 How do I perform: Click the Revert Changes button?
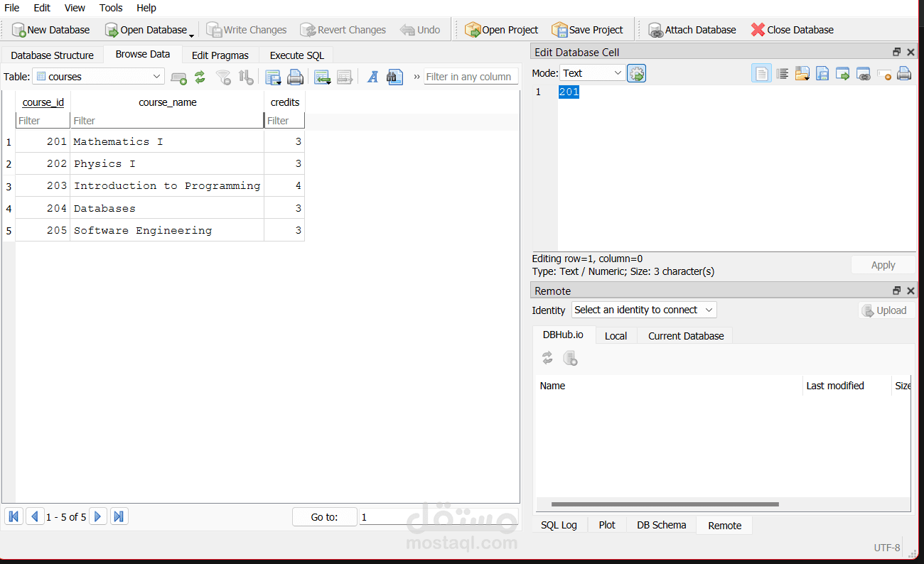tap(343, 30)
